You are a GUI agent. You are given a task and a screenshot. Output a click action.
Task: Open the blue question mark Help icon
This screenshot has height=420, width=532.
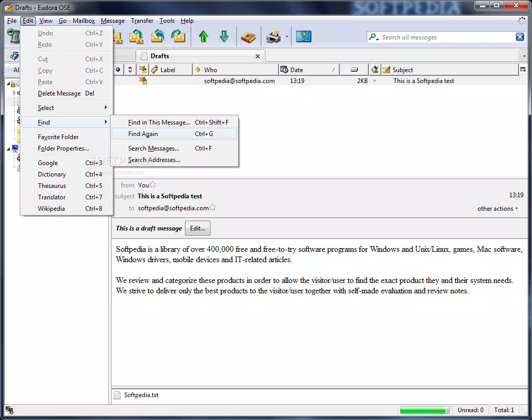pyautogui.click(x=303, y=36)
